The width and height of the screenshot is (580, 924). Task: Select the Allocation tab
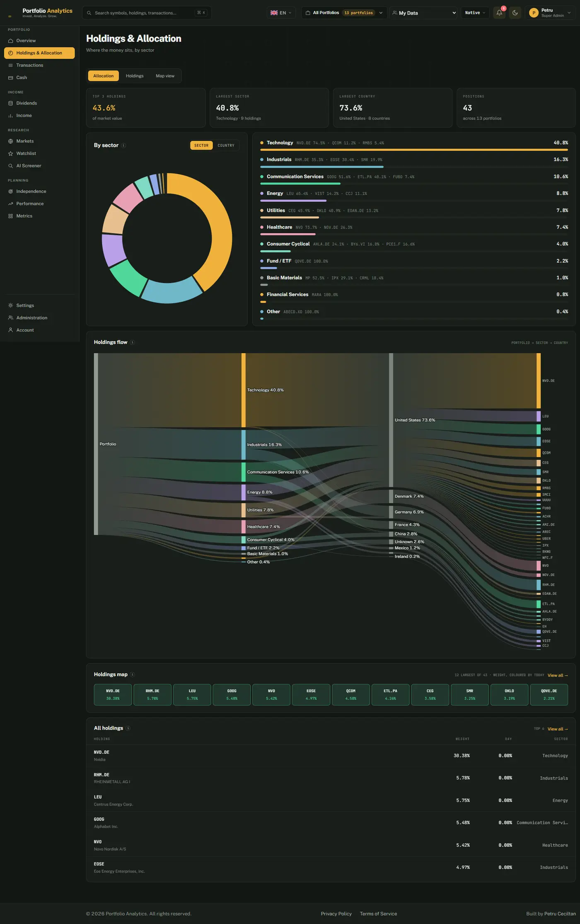pyautogui.click(x=103, y=76)
